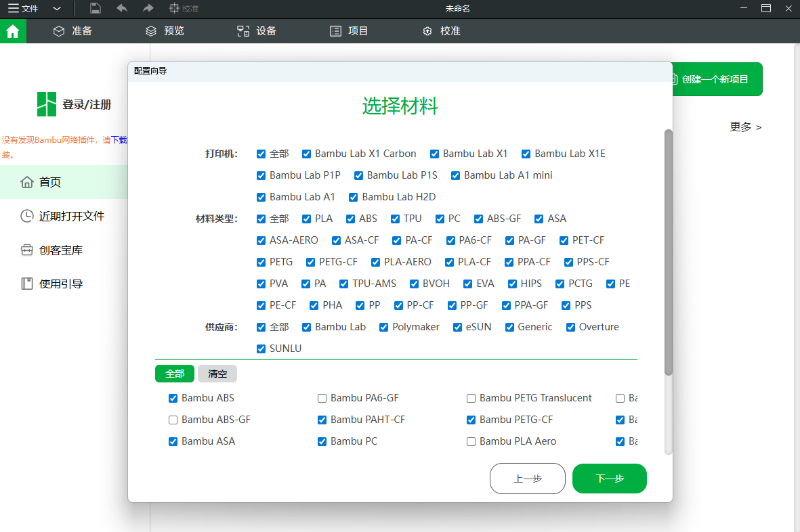
Task: Uncheck the PLA-AERO material type
Action: point(375,263)
